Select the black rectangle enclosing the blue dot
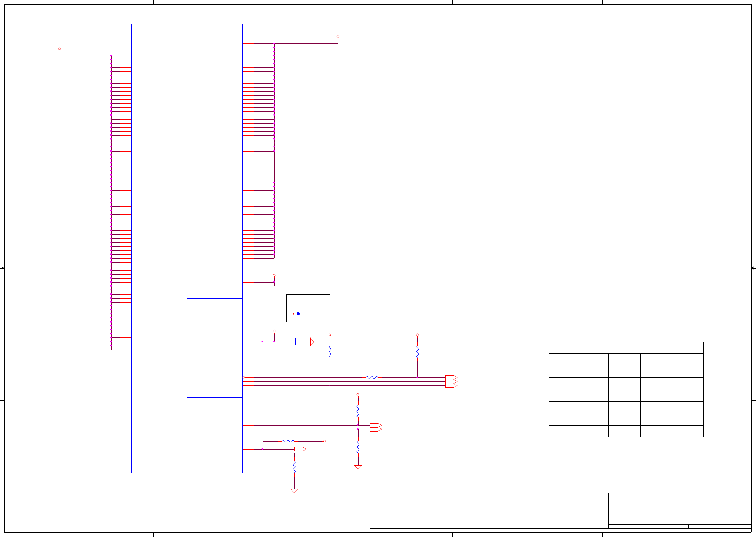Image resolution: width=756 pixels, height=537 pixels. 308,308
